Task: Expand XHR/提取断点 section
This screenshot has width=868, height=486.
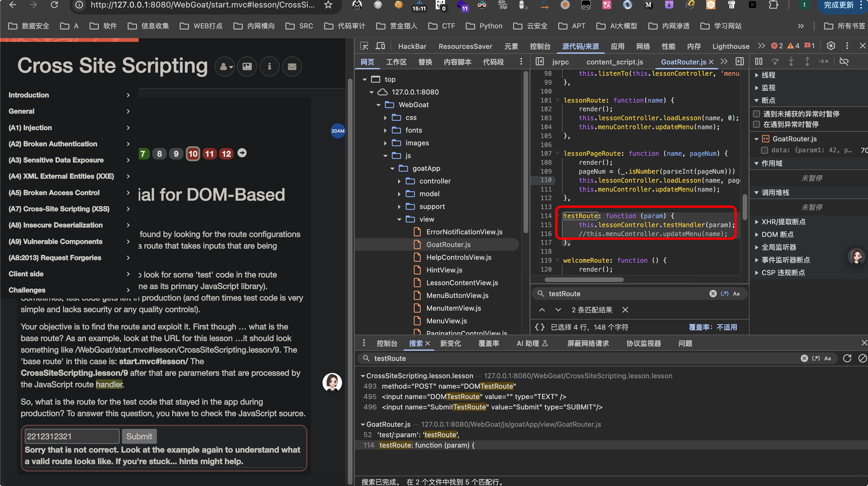Action: [x=783, y=222]
